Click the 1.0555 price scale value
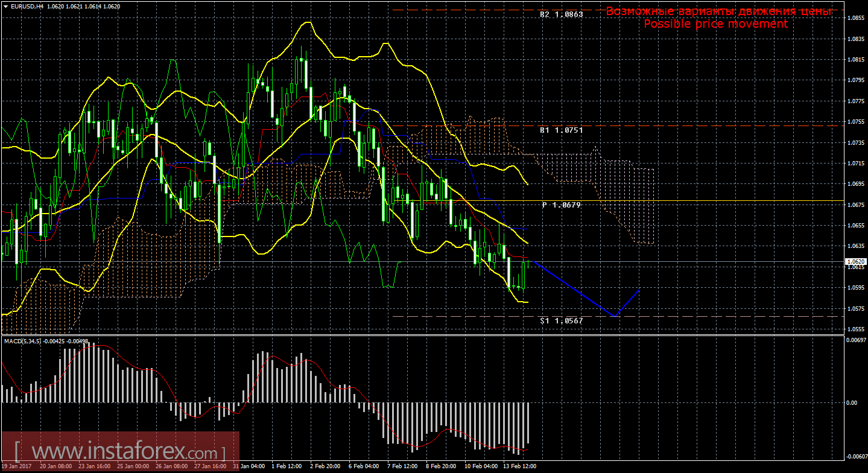The image size is (868, 473). [x=855, y=329]
